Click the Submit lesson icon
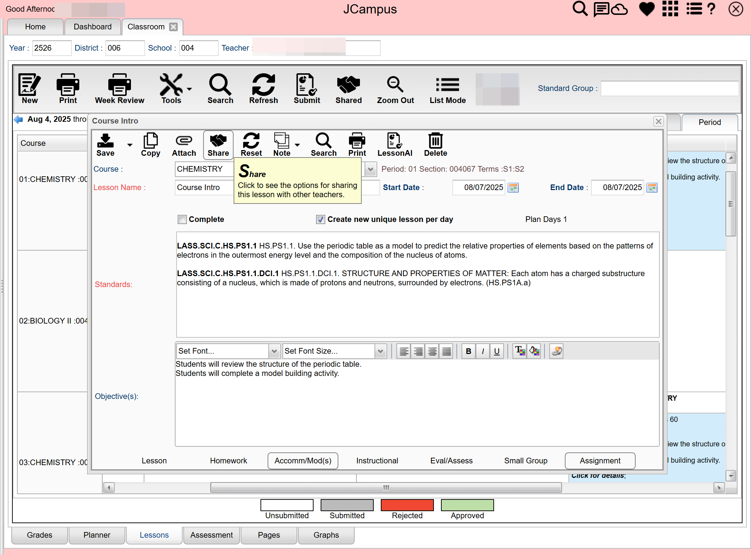Viewport: 751px width, 560px height. (306, 88)
